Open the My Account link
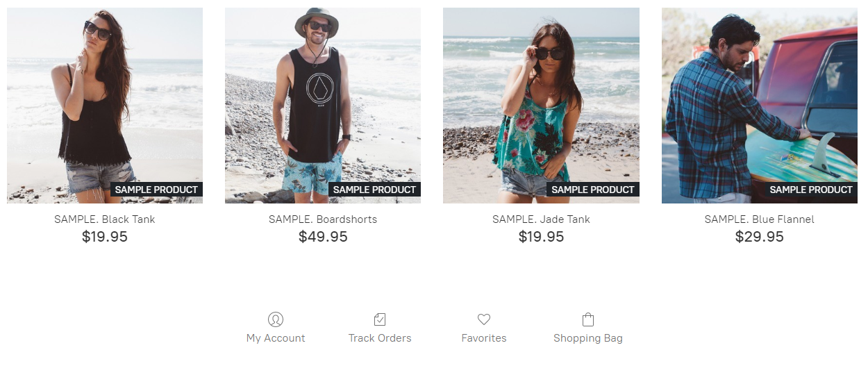The width and height of the screenshot is (868, 375). [276, 338]
